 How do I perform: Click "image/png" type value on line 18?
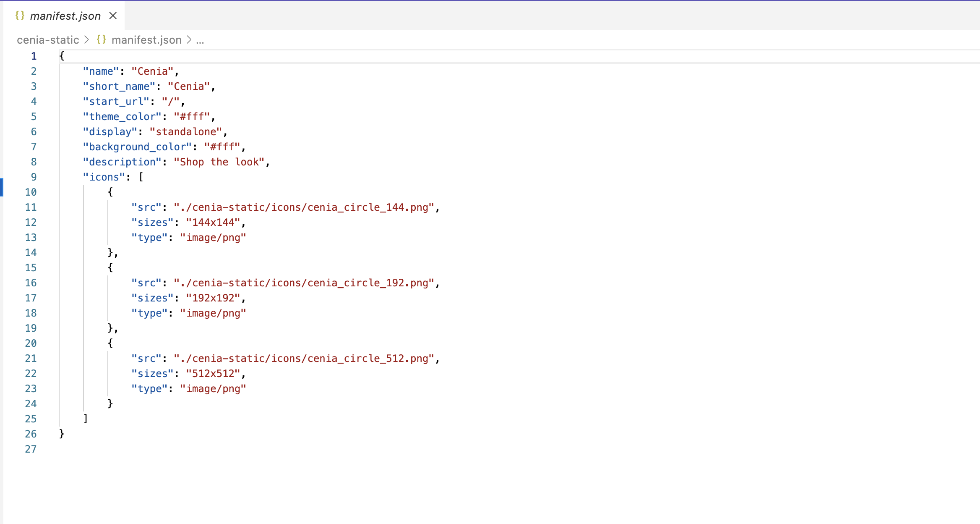coord(213,313)
